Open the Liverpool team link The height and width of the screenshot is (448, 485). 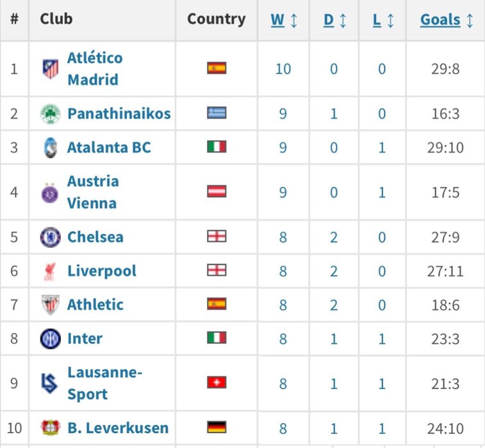point(102,271)
